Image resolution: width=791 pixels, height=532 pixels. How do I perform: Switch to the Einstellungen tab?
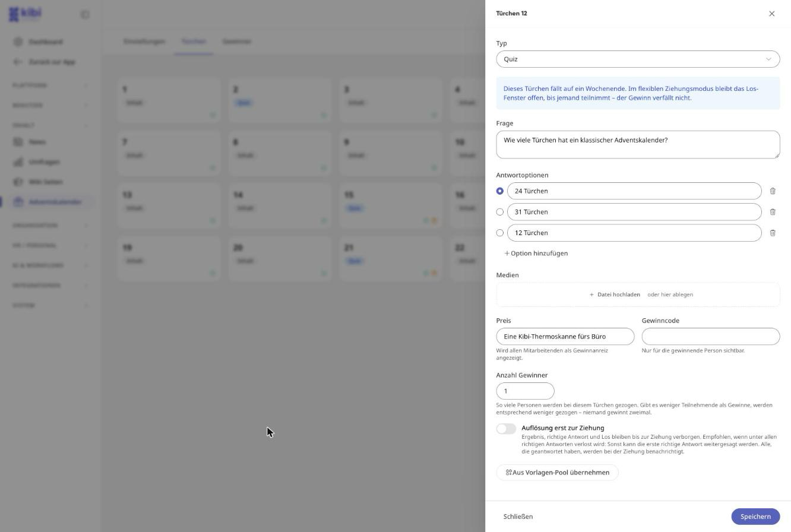click(144, 42)
